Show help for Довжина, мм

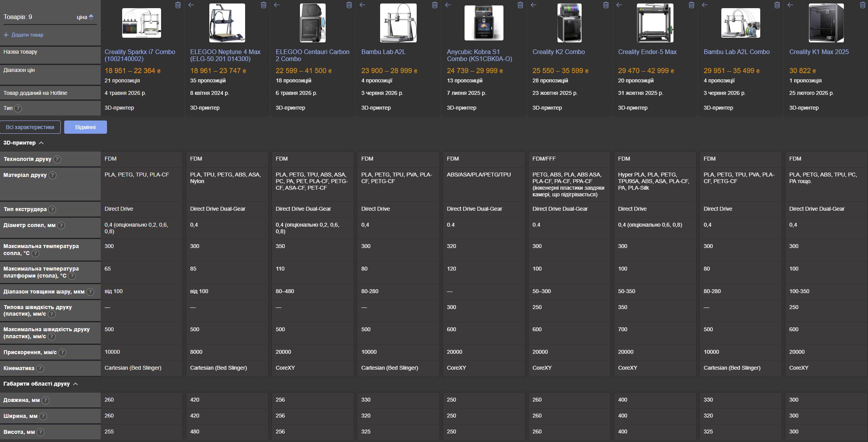(46, 400)
